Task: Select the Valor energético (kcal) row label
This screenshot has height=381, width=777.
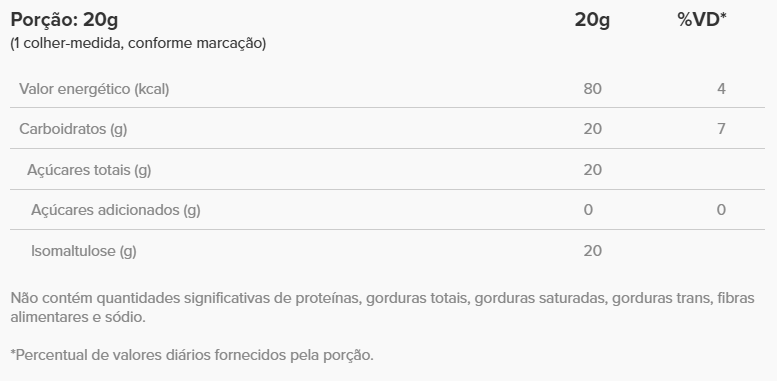Action: (x=94, y=89)
